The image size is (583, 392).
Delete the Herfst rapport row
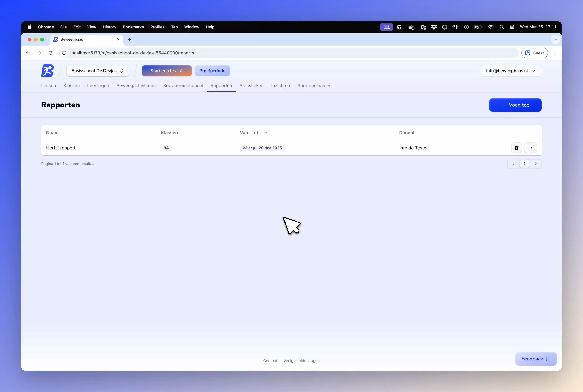517,148
